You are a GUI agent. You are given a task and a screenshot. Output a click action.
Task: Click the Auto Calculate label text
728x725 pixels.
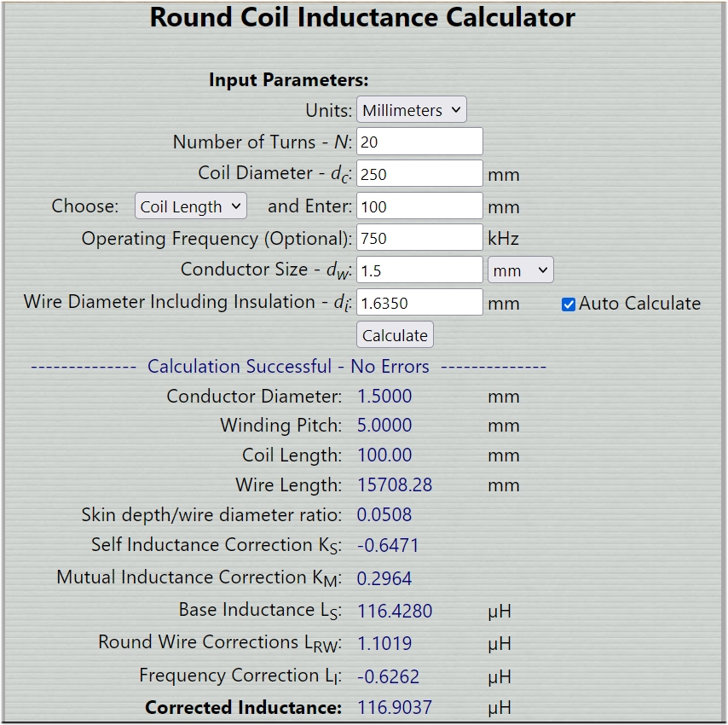click(x=639, y=304)
